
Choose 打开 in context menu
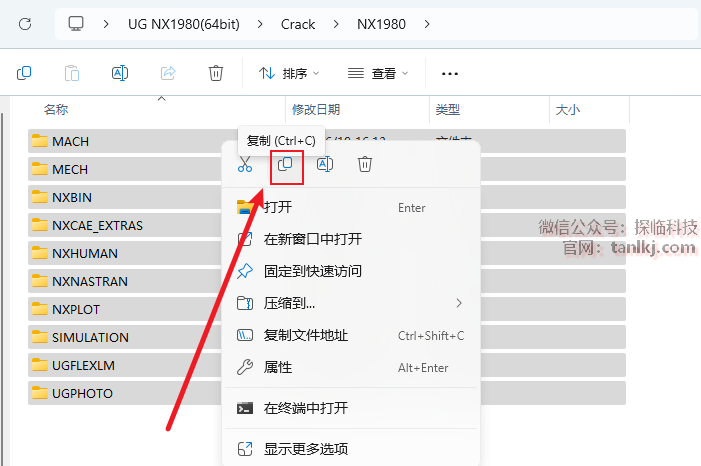click(351, 208)
